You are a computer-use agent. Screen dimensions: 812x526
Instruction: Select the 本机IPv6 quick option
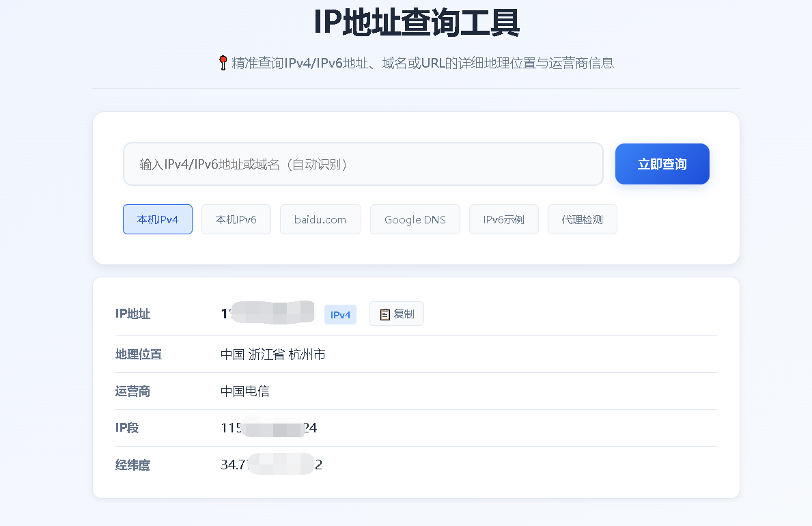click(x=236, y=219)
